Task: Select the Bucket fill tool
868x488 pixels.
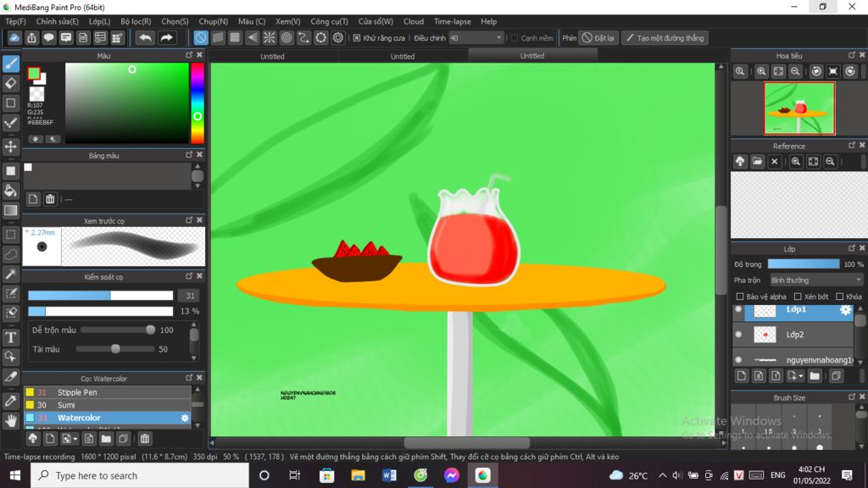Action: [x=10, y=191]
